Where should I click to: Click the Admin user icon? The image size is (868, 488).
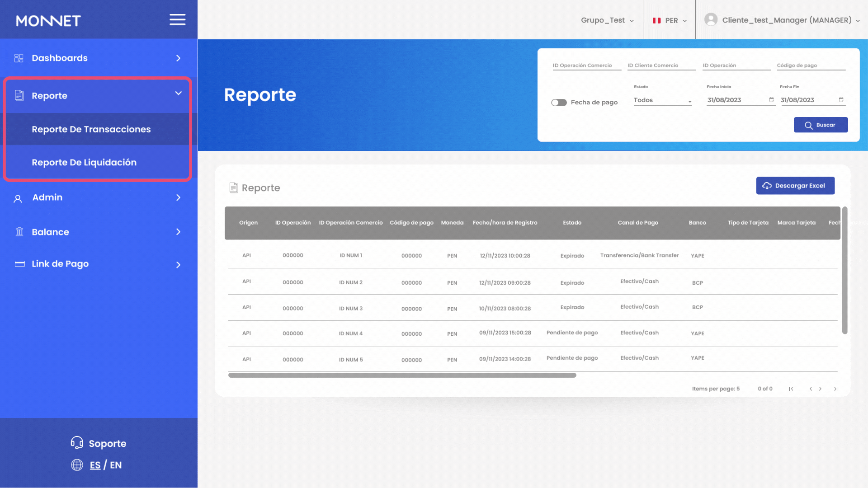click(x=18, y=198)
